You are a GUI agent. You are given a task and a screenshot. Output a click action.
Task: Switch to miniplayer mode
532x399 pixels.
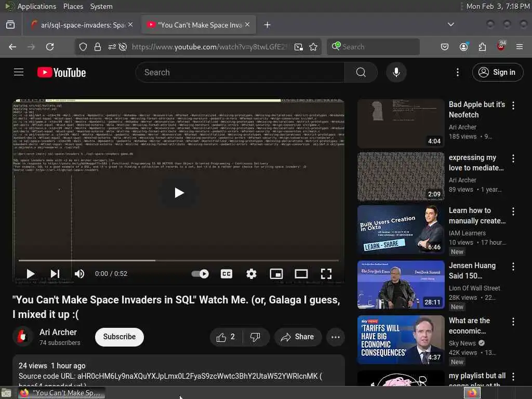tap(276, 273)
